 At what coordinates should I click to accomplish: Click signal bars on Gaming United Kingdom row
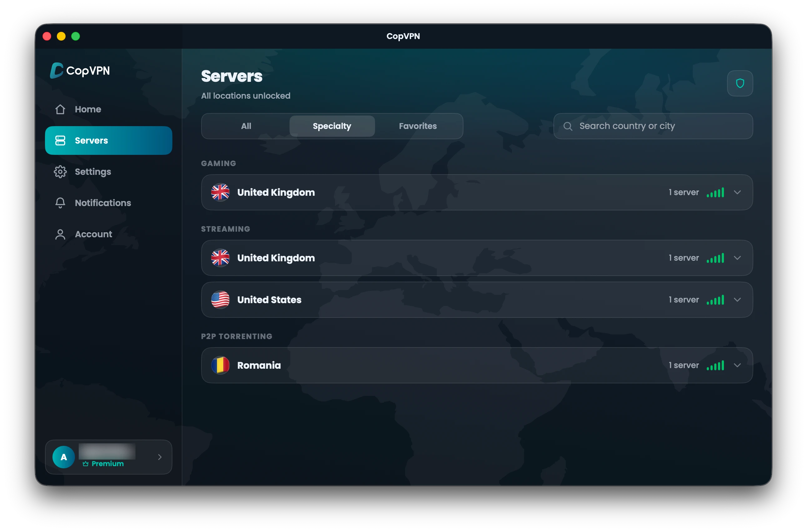tap(715, 192)
